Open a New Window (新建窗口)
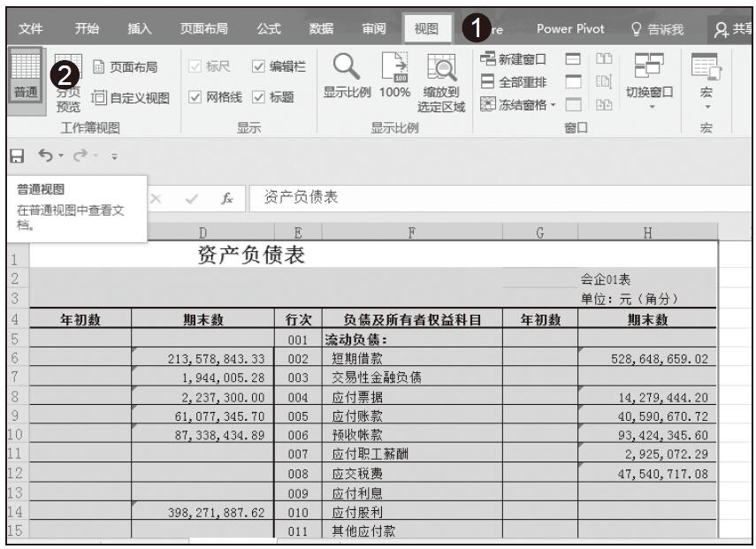This screenshot has height=549, width=756. (514, 59)
